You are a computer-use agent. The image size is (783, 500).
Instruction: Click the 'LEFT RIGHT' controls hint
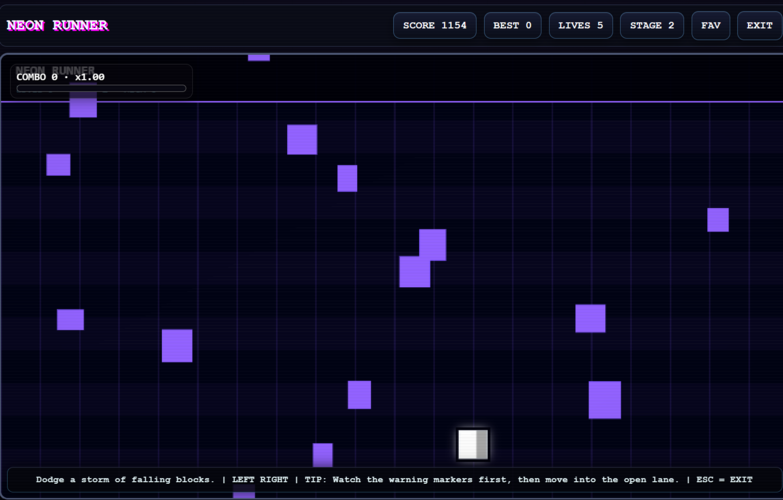(x=260, y=480)
